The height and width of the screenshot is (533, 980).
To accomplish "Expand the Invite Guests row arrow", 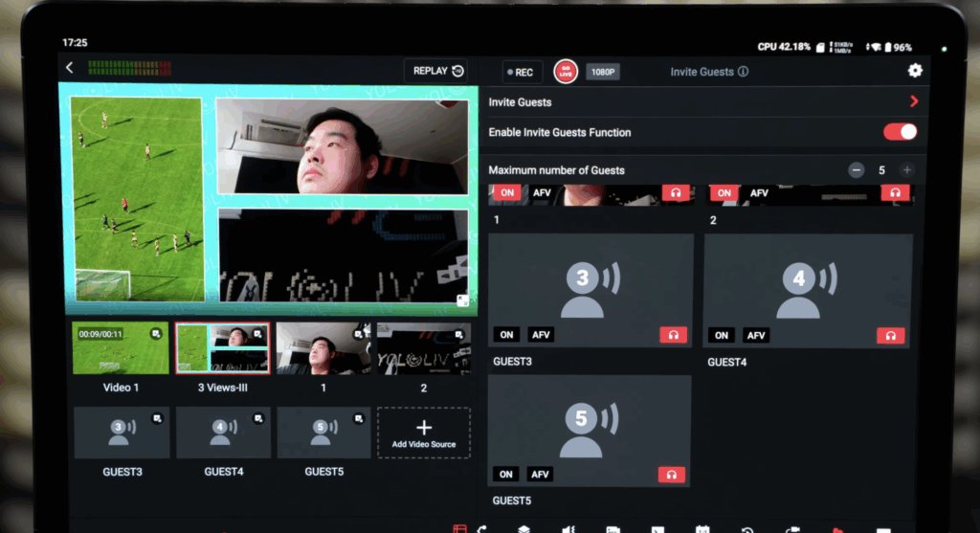I will tap(914, 101).
